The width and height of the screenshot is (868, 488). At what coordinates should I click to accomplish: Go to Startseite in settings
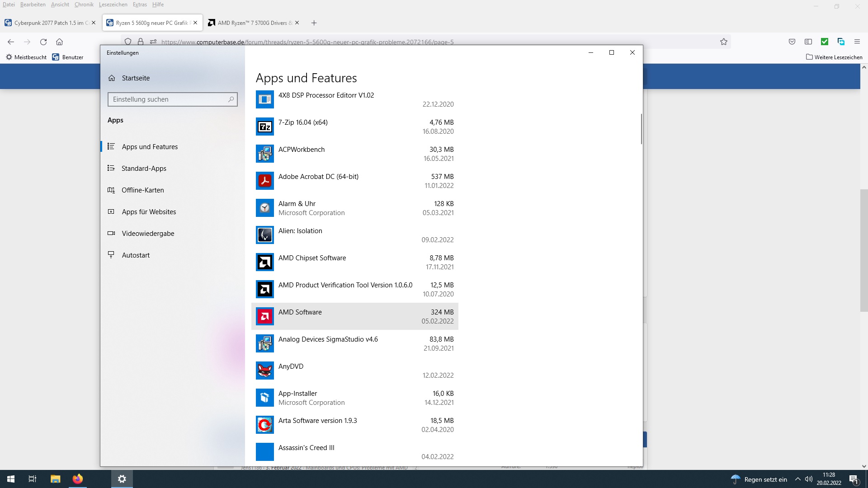[x=136, y=78]
